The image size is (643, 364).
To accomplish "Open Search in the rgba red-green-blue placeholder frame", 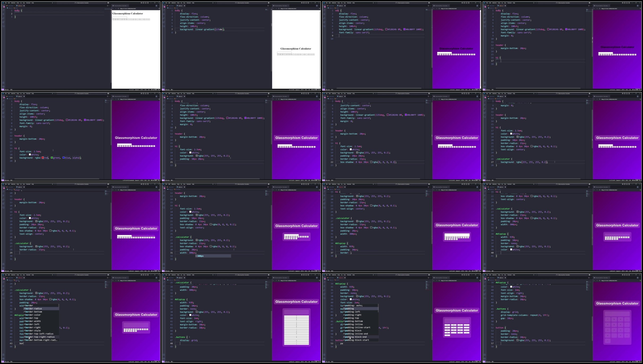I will 3,101.
